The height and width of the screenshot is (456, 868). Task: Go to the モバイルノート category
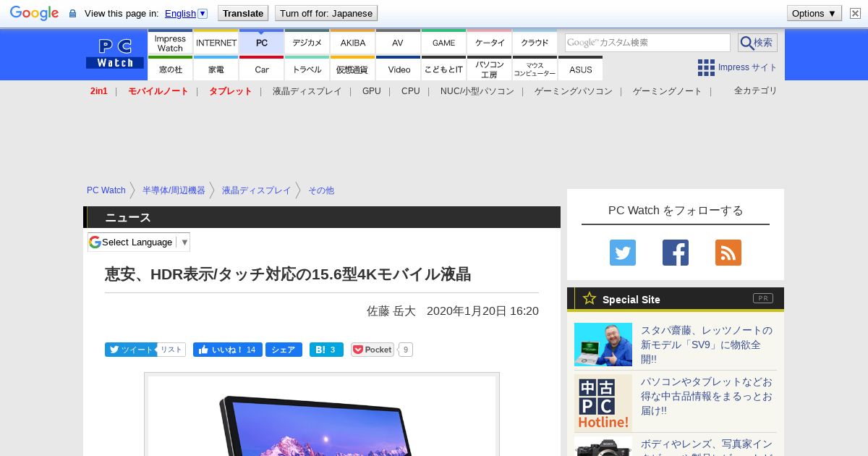point(158,91)
